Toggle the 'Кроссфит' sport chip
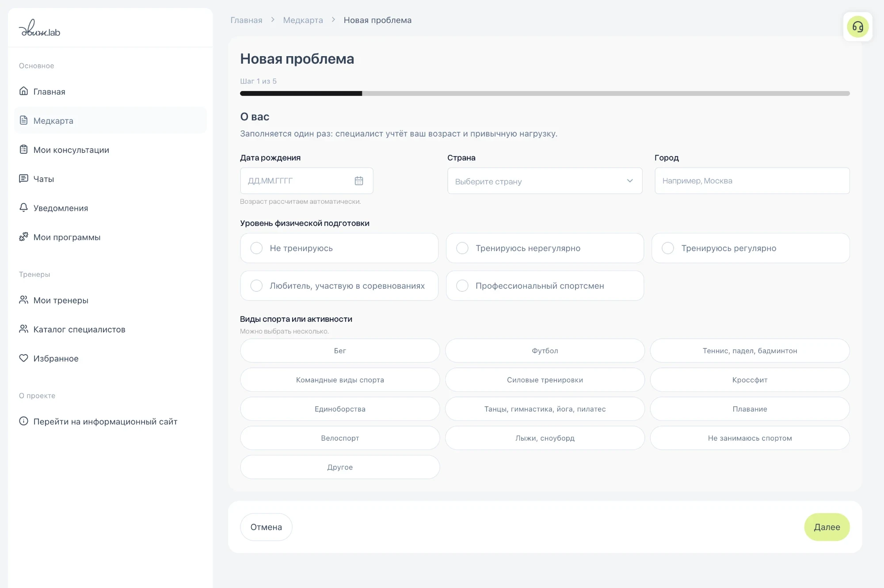 750,380
